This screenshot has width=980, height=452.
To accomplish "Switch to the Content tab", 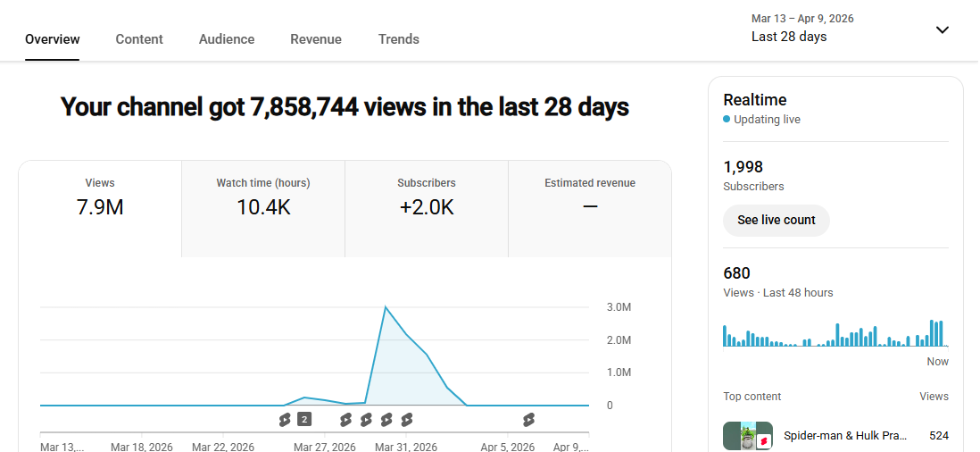I will 139,39.
